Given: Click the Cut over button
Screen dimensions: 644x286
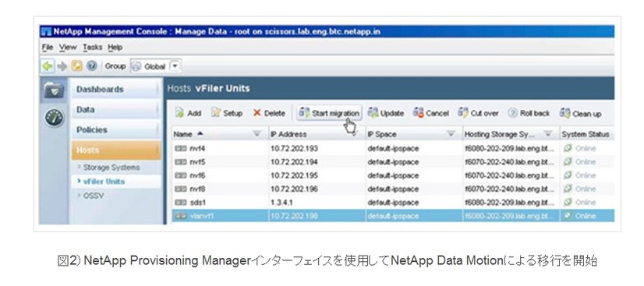Looking at the screenshot, I should point(479,113).
